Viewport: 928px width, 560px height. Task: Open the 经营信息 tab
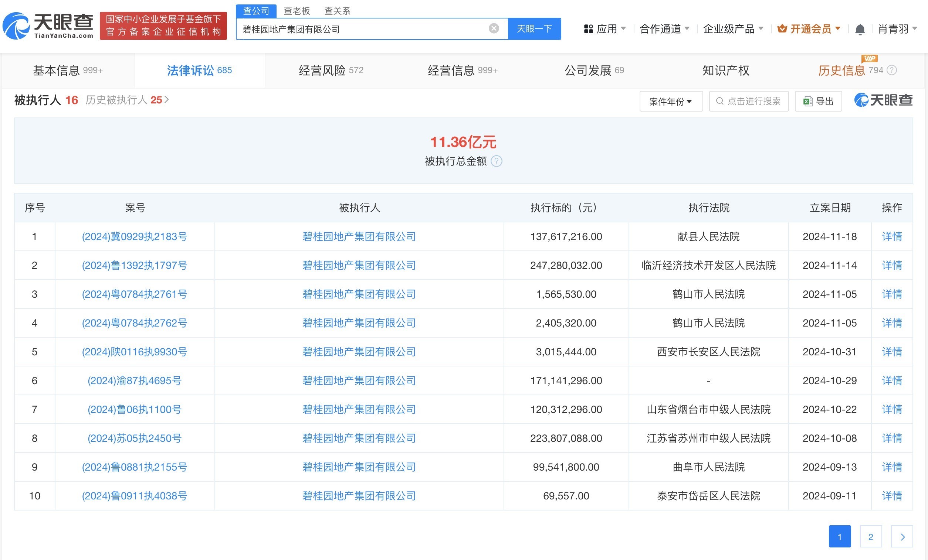pos(463,71)
